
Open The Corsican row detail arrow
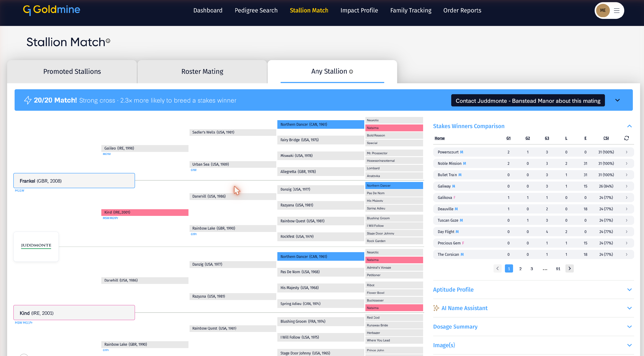coord(626,254)
